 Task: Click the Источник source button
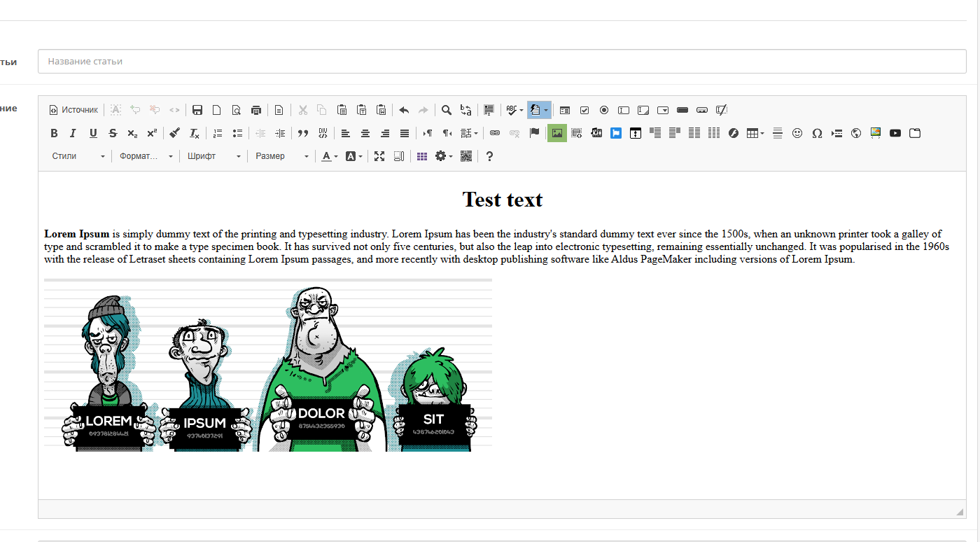(73, 110)
